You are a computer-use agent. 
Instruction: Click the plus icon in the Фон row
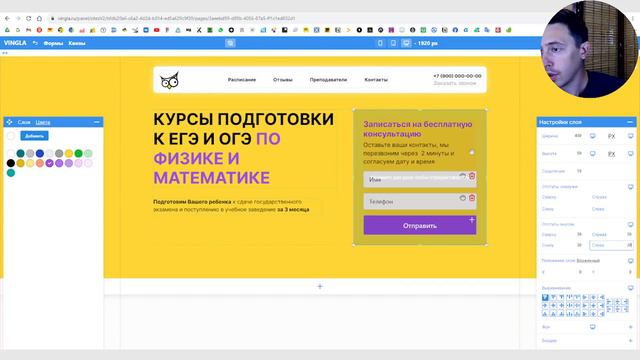(630, 327)
